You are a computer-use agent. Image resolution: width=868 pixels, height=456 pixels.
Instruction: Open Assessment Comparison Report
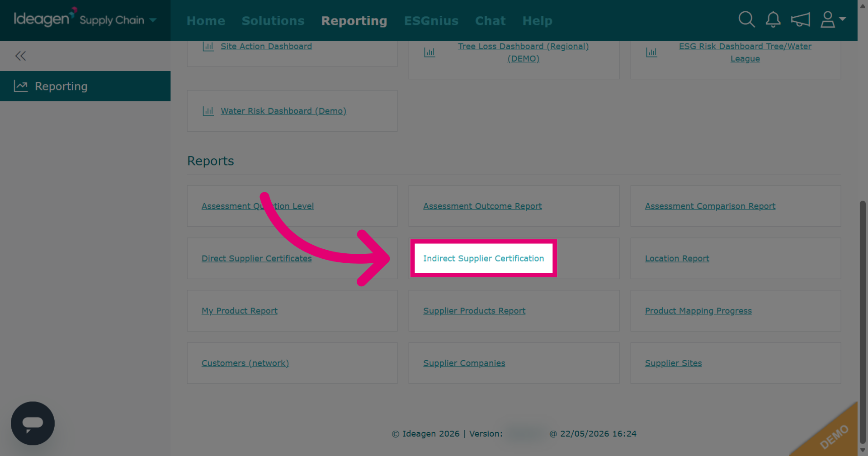point(710,206)
